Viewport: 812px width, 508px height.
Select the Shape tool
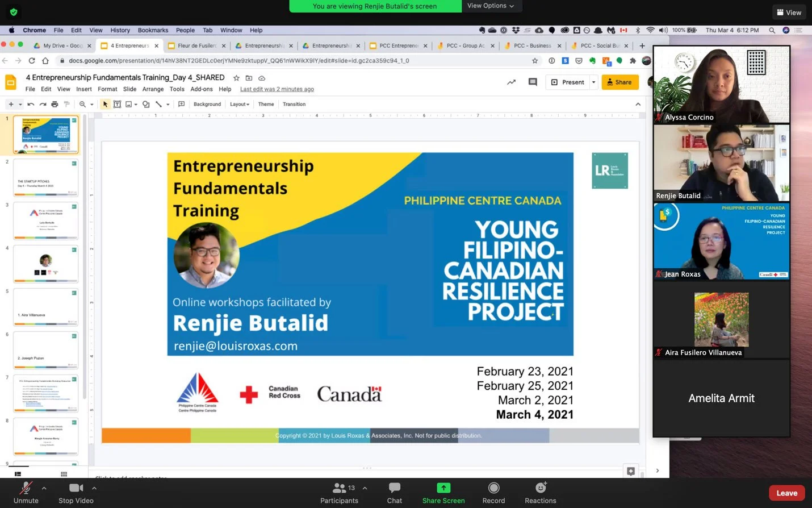[x=146, y=104]
